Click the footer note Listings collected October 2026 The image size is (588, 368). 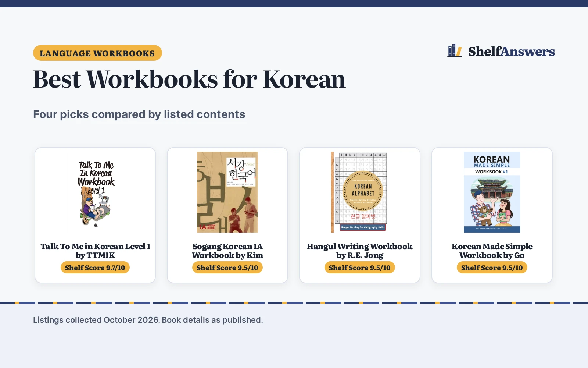click(x=148, y=320)
